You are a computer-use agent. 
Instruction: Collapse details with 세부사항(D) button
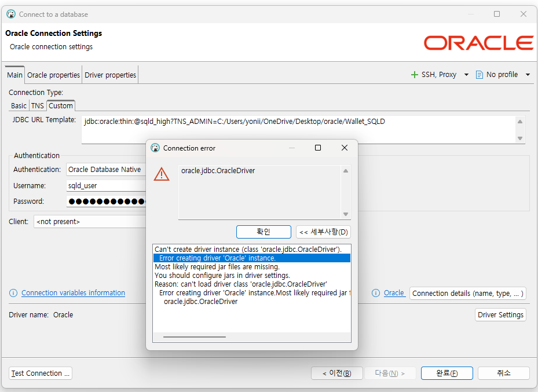click(323, 232)
